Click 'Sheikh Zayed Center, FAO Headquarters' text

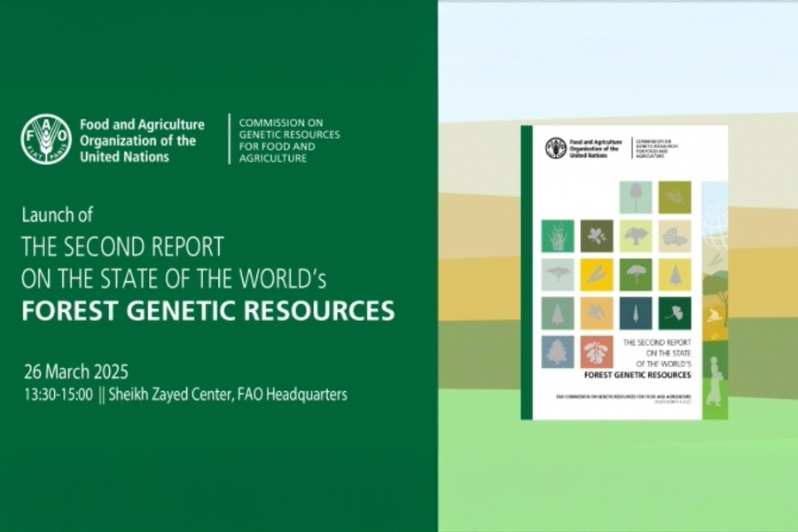pos(228,395)
